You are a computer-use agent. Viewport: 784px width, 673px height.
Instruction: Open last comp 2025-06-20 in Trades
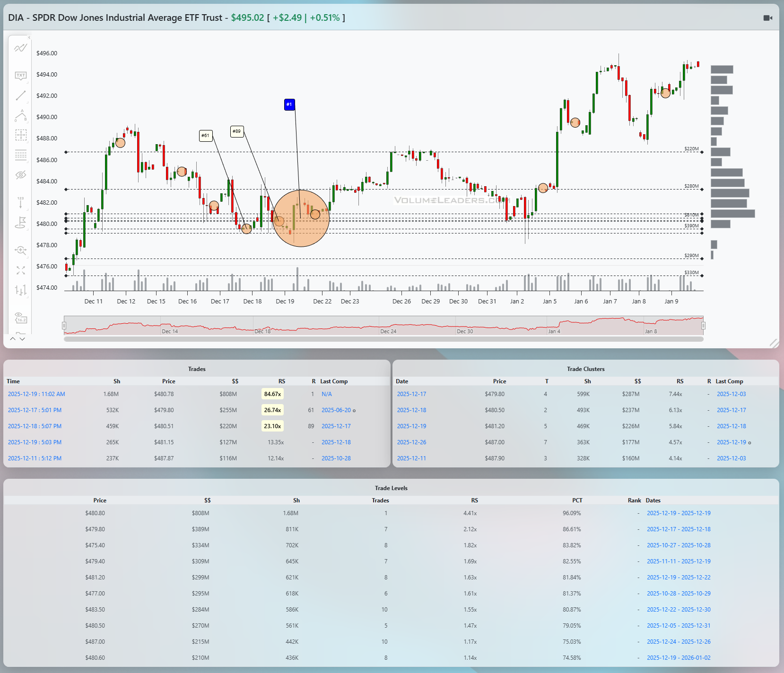(336, 410)
